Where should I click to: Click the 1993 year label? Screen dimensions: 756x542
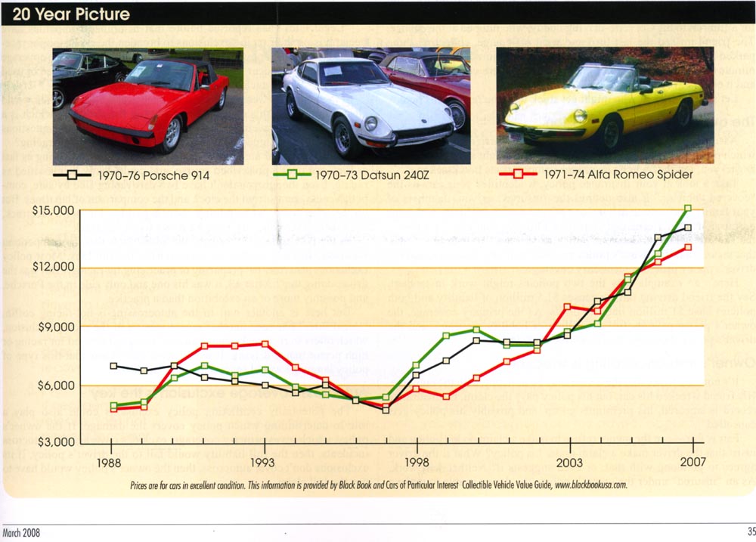pos(262,463)
